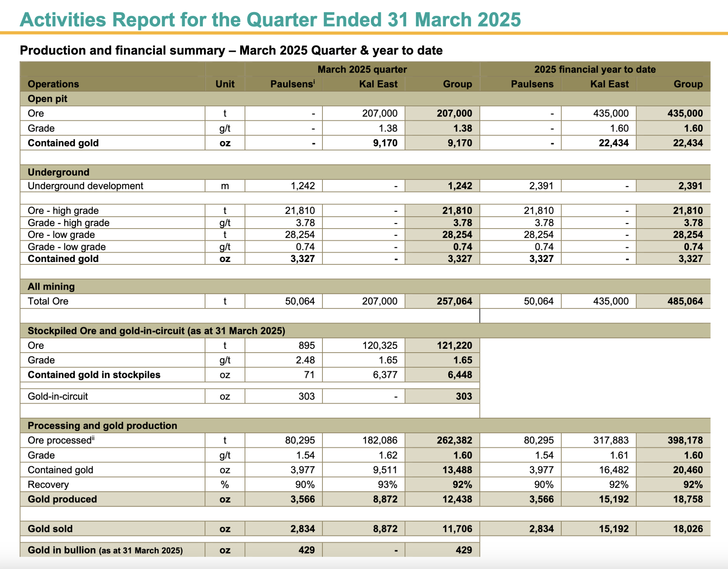Click stockpile grade Paulsens value 2.48
Viewport: 728px width, 569px height.
[x=305, y=360]
